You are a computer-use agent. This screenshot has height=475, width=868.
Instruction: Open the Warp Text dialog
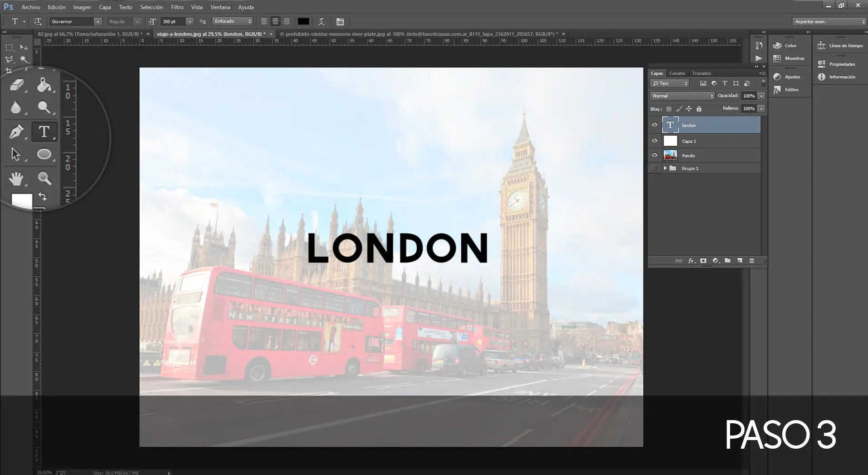point(321,21)
